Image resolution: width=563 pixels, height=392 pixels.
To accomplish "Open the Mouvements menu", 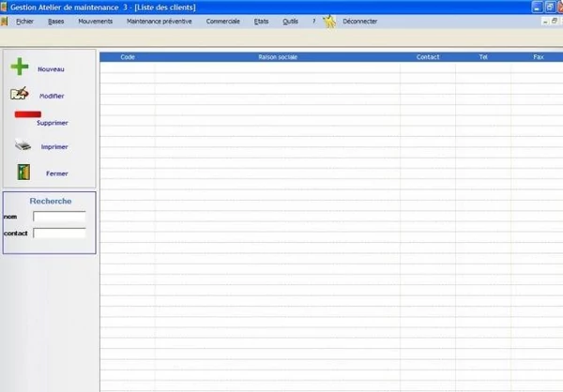I will [x=96, y=22].
